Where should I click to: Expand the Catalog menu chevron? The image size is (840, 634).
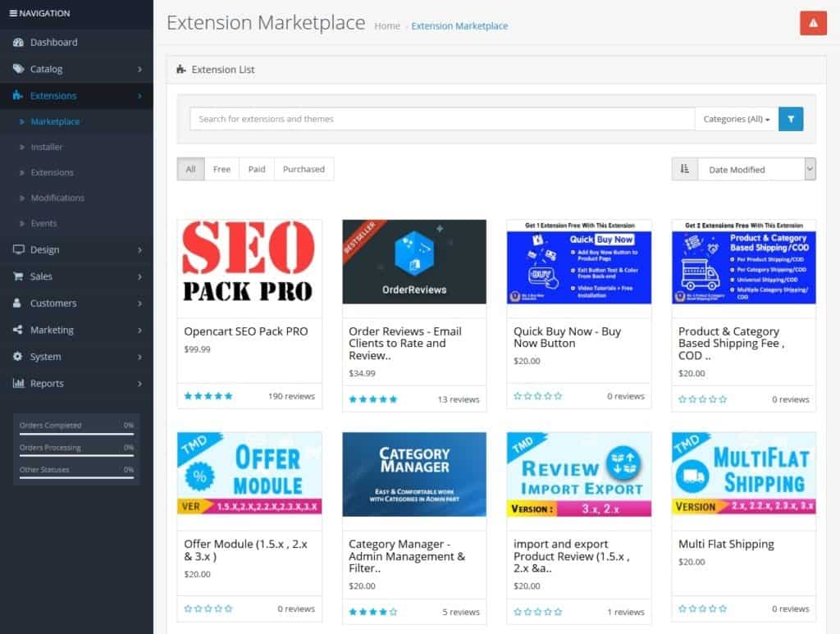pos(139,69)
